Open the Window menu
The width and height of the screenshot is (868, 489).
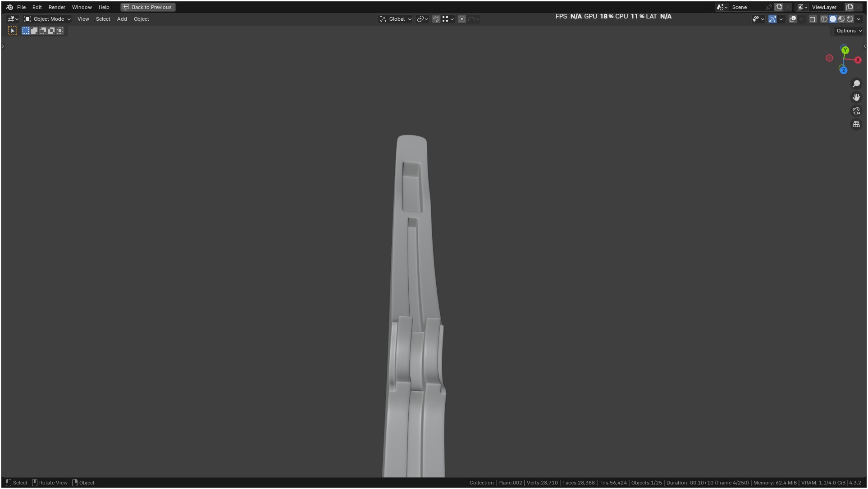(x=82, y=7)
